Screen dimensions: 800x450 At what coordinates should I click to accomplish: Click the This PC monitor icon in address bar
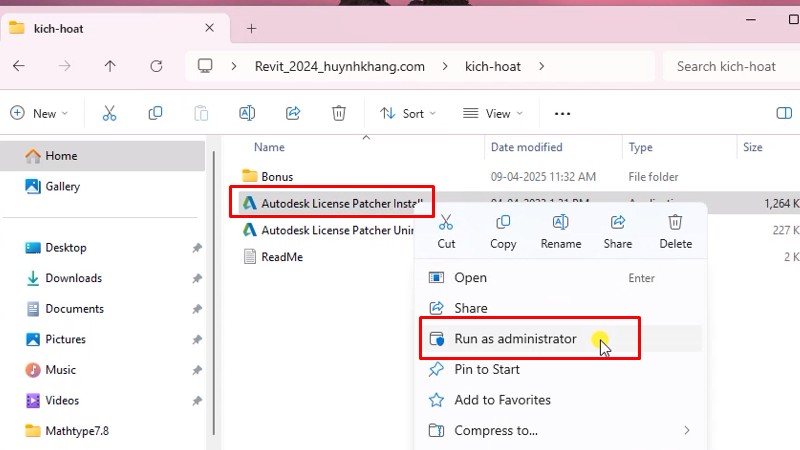pos(205,66)
